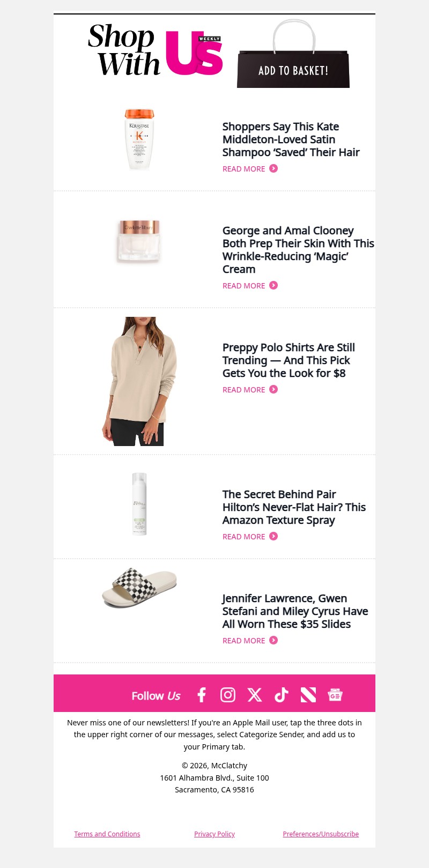Click Read More under the texture spray article
The width and height of the screenshot is (429, 868).
[x=244, y=537]
